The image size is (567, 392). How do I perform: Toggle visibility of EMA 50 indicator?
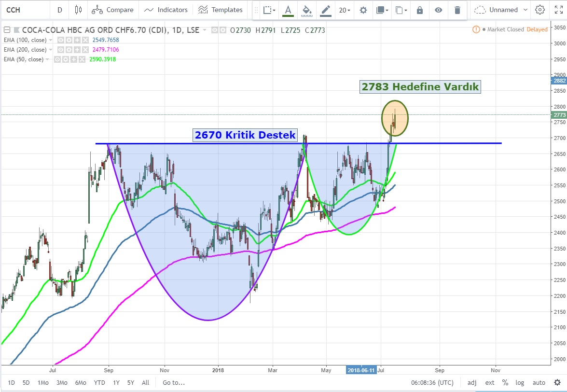[x=57, y=59]
